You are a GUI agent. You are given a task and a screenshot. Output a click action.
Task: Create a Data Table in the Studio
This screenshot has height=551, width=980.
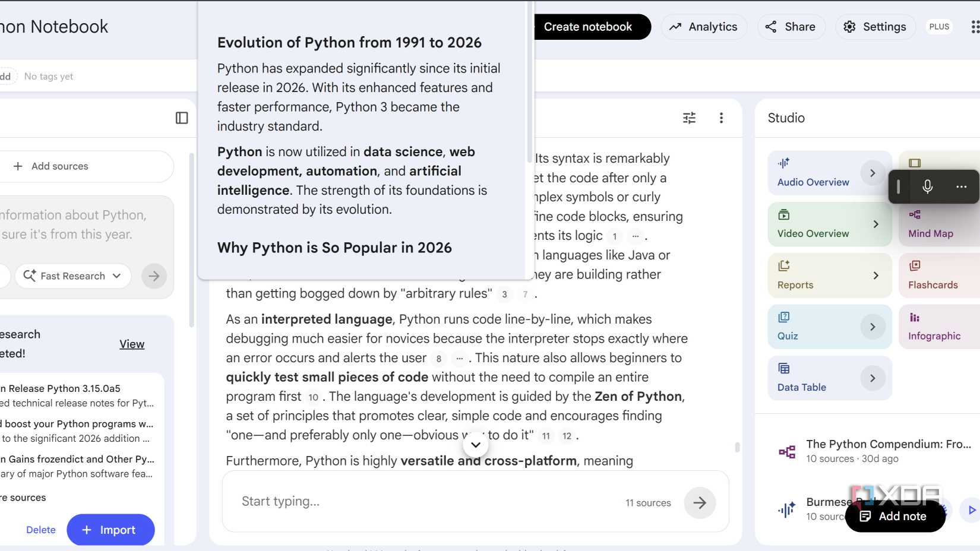pos(814,378)
